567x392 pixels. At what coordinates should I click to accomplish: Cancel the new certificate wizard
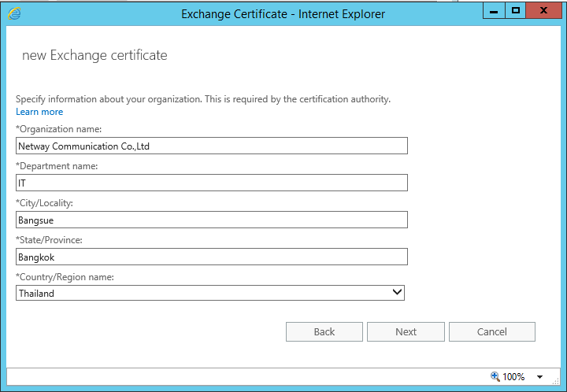point(491,331)
